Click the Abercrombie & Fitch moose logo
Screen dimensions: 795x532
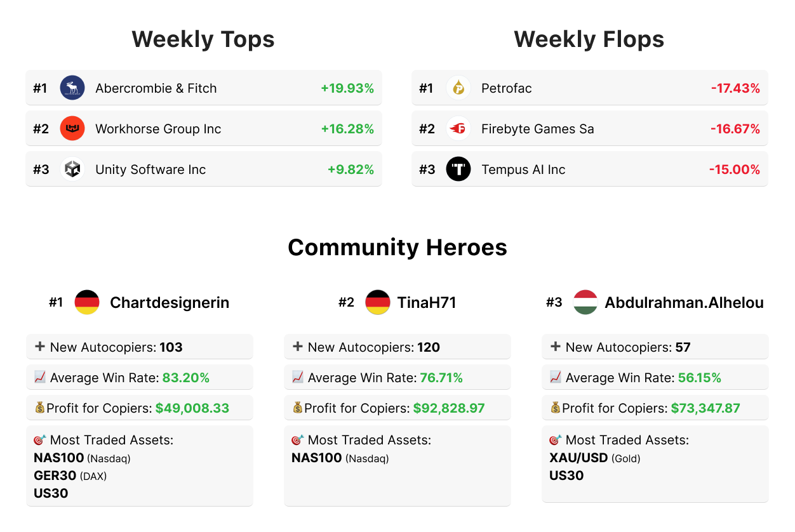tap(72, 88)
